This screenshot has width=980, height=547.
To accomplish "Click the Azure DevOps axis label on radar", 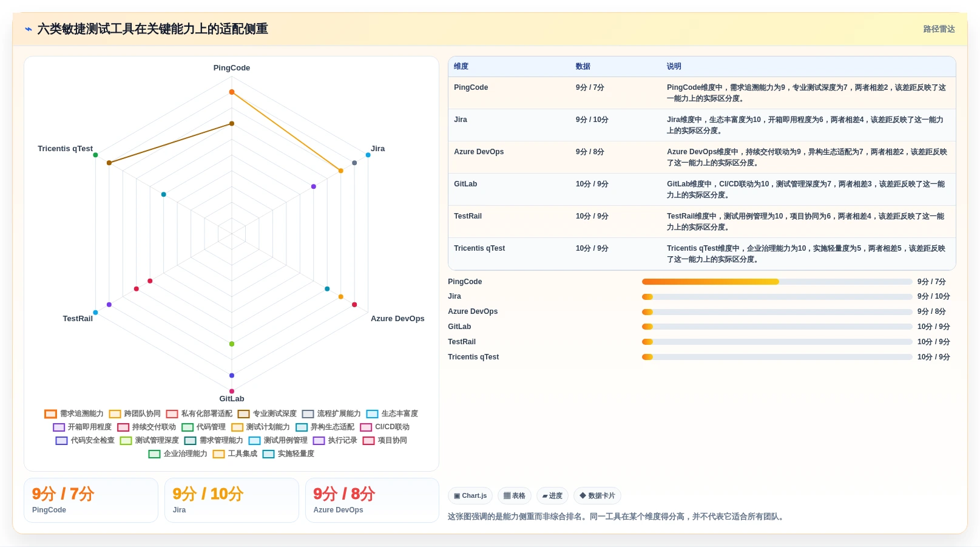I will 397,319.
